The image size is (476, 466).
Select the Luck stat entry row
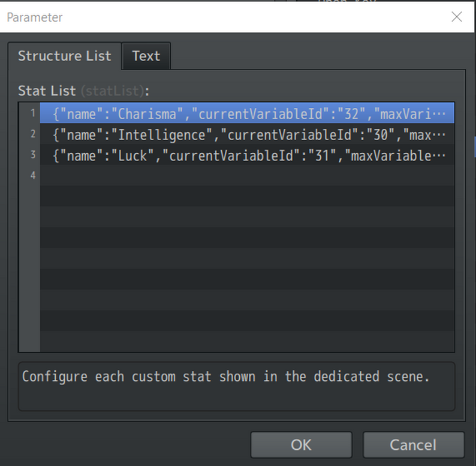[x=247, y=155]
